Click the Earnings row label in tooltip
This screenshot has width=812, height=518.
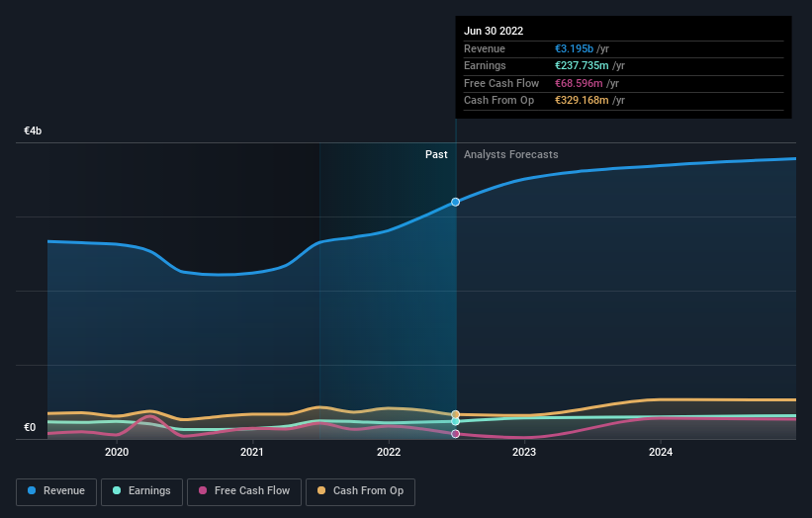(x=485, y=65)
